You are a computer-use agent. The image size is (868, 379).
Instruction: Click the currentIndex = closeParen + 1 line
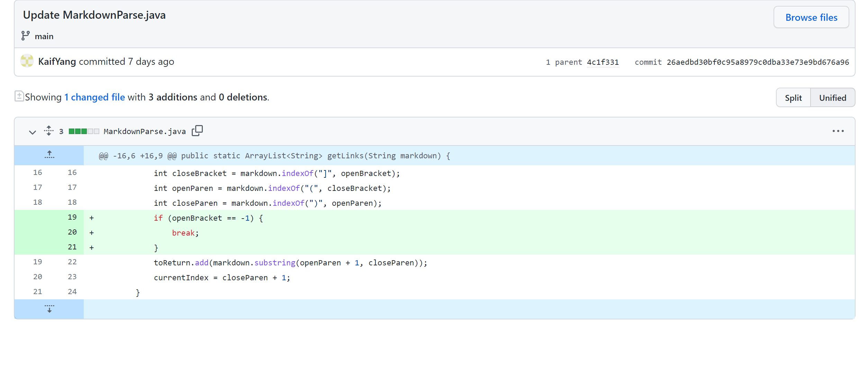pos(222,277)
